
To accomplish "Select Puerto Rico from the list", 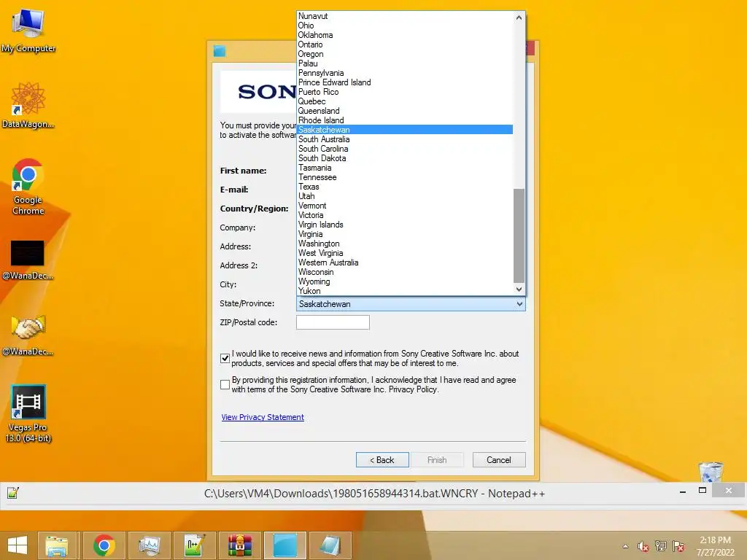I will click(x=404, y=92).
